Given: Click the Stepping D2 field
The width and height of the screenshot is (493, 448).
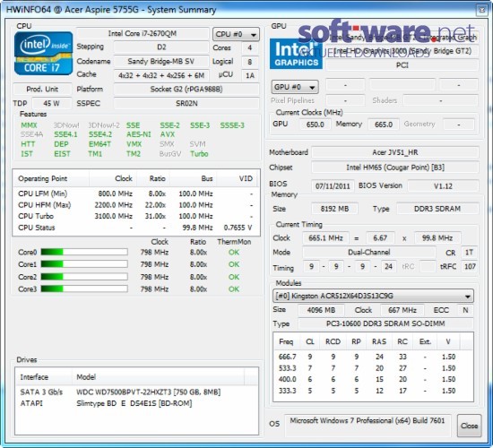Looking at the screenshot, I should tap(161, 47).
